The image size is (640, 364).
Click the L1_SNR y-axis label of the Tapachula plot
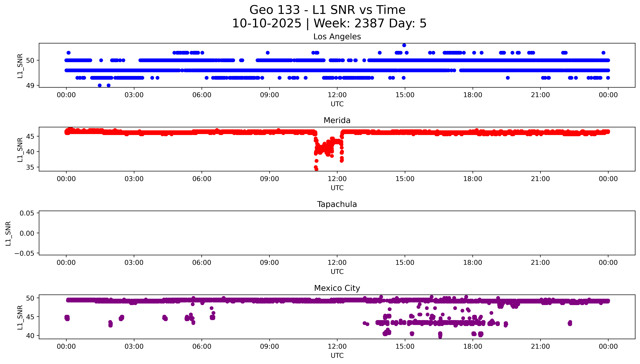[8, 234]
